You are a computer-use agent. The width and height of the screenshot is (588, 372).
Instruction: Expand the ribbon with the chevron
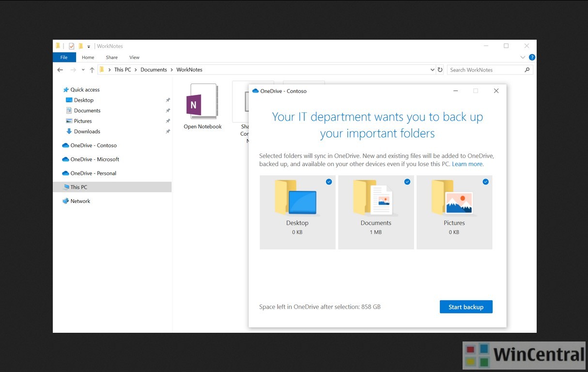pyautogui.click(x=523, y=57)
